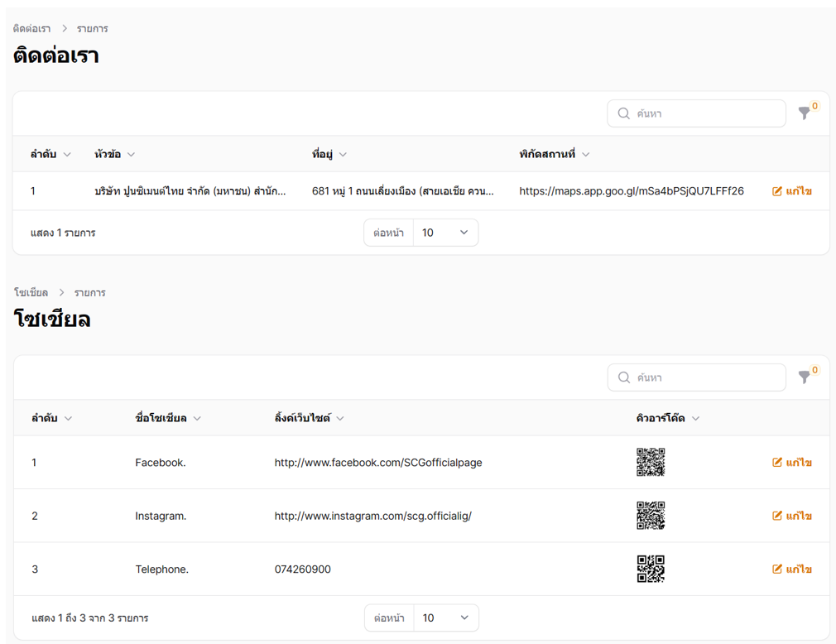
Task: Click edit pencil icon for maps.app.goo.gl row
Action: (777, 191)
